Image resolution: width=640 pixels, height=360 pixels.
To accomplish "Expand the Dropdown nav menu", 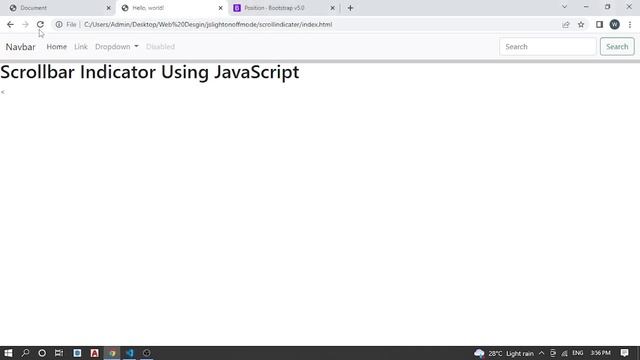I will tap(117, 47).
